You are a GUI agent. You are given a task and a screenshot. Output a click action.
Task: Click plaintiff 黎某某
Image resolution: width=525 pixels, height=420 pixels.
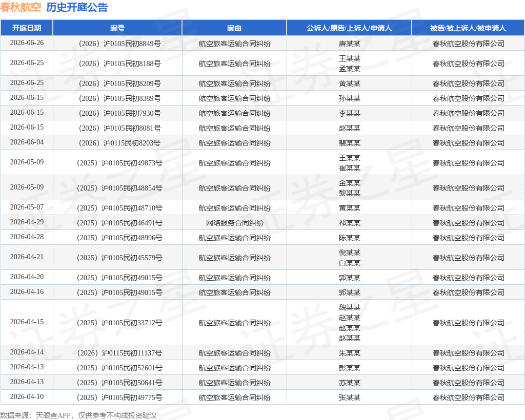pos(350,193)
